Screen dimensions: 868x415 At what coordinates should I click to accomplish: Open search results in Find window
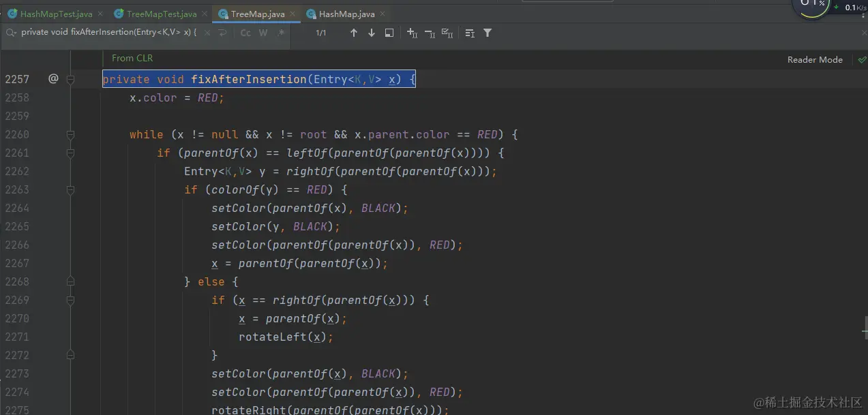[x=389, y=33]
